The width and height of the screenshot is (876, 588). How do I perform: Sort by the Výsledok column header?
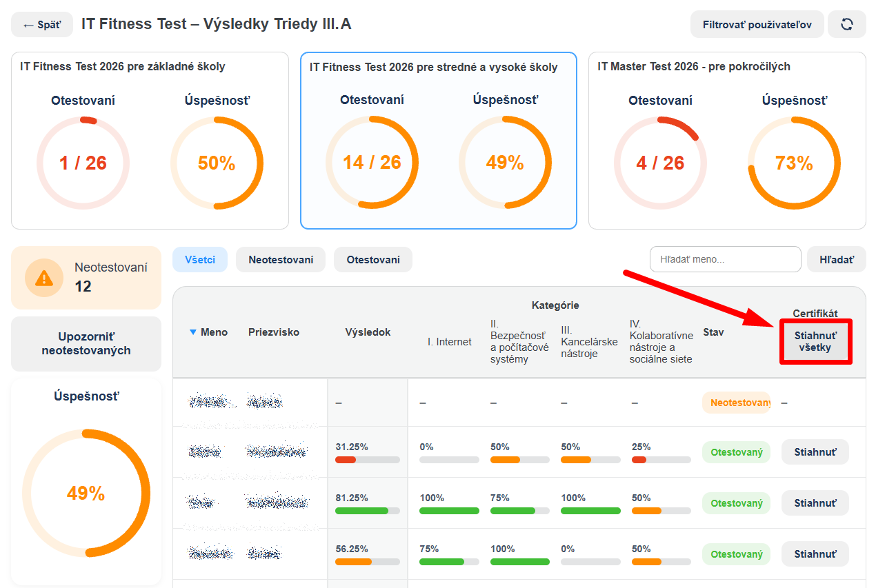coord(368,332)
